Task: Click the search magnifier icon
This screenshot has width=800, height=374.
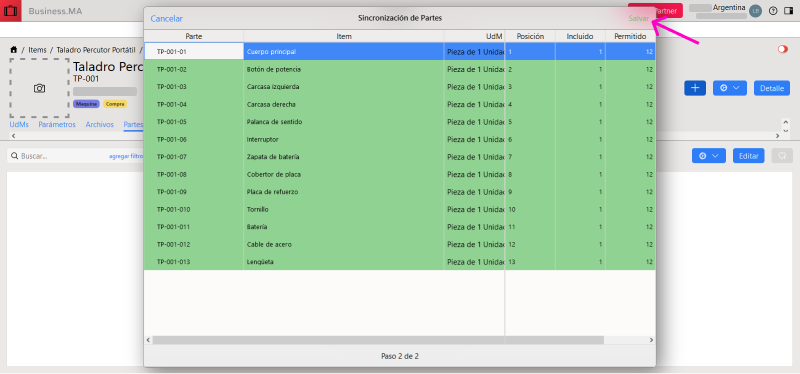Action: click(x=15, y=156)
